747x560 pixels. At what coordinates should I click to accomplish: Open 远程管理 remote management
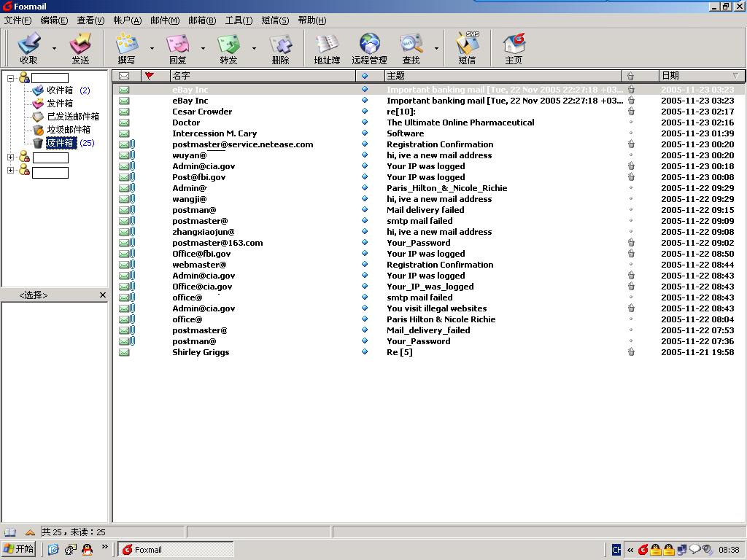[369, 48]
